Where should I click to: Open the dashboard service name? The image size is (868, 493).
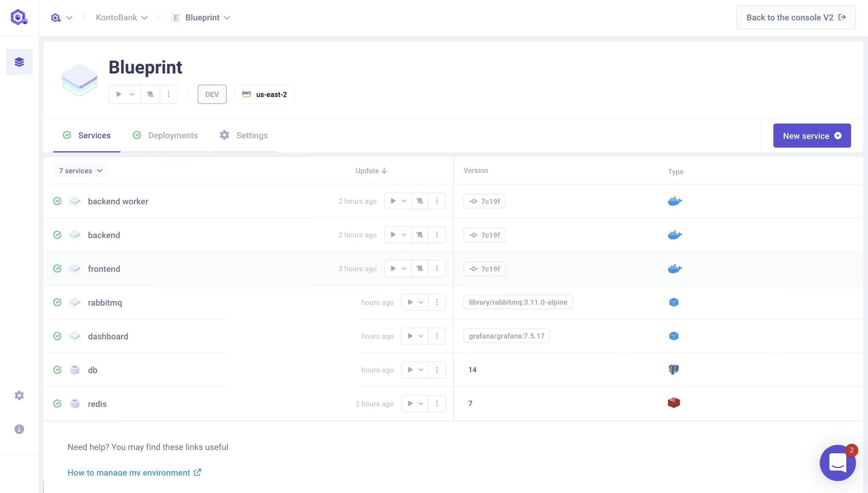pos(108,336)
